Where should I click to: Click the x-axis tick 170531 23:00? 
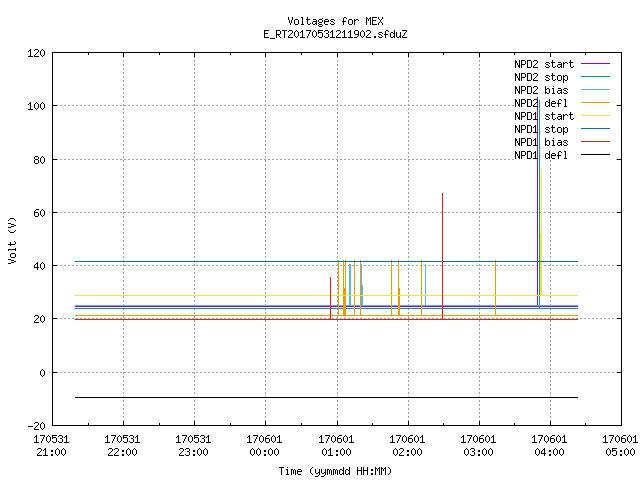[x=193, y=446]
